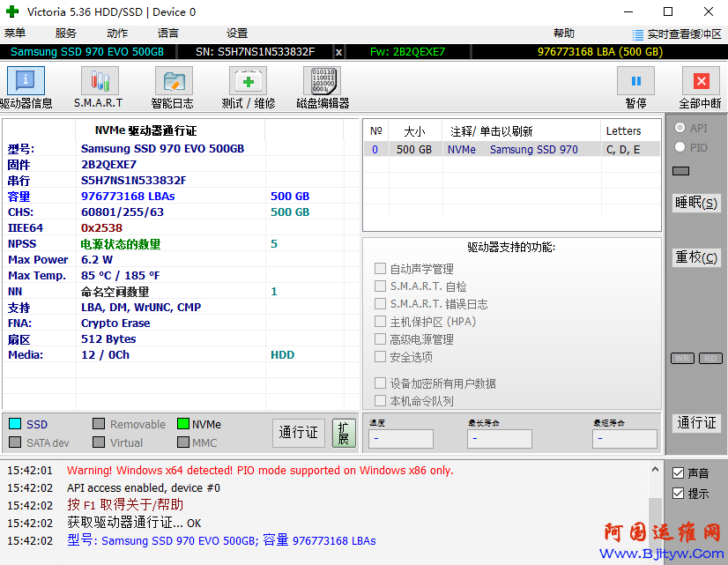Click the cyan SSD color swatch
Image resolution: width=728 pixels, height=565 pixels.
pos(15,425)
